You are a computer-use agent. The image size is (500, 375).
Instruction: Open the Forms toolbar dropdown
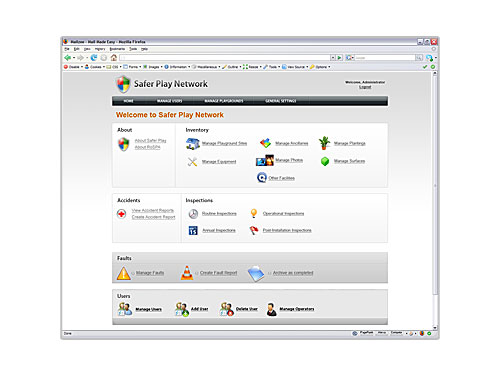tap(132, 67)
